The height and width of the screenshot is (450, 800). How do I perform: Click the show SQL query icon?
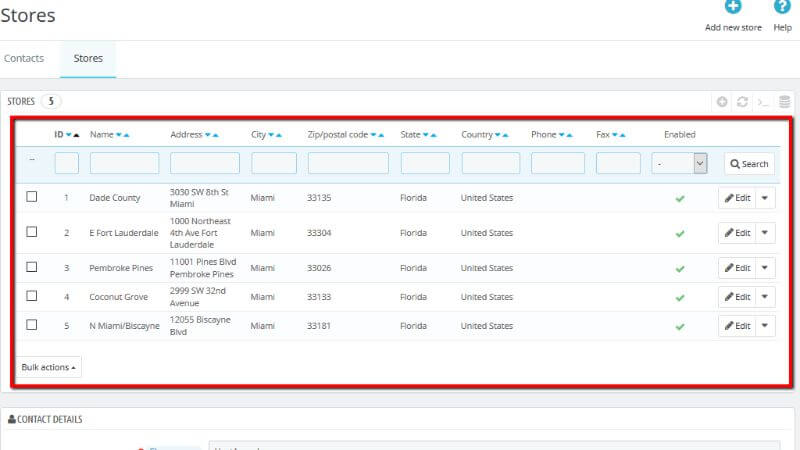point(763,102)
